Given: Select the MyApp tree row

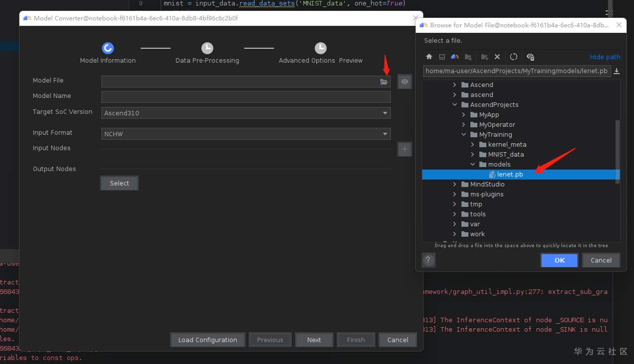Looking at the screenshot, I should 519,115.
